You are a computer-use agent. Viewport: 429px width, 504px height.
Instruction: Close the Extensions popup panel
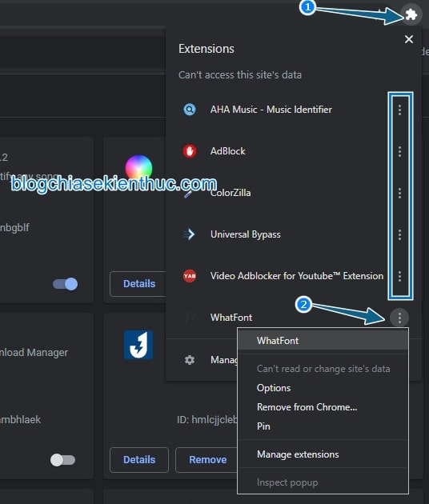point(409,39)
